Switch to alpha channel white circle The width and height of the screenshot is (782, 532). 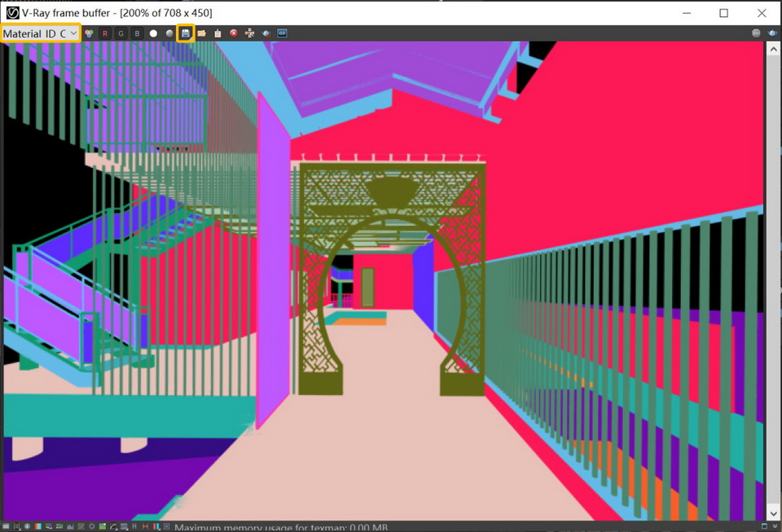coord(153,33)
